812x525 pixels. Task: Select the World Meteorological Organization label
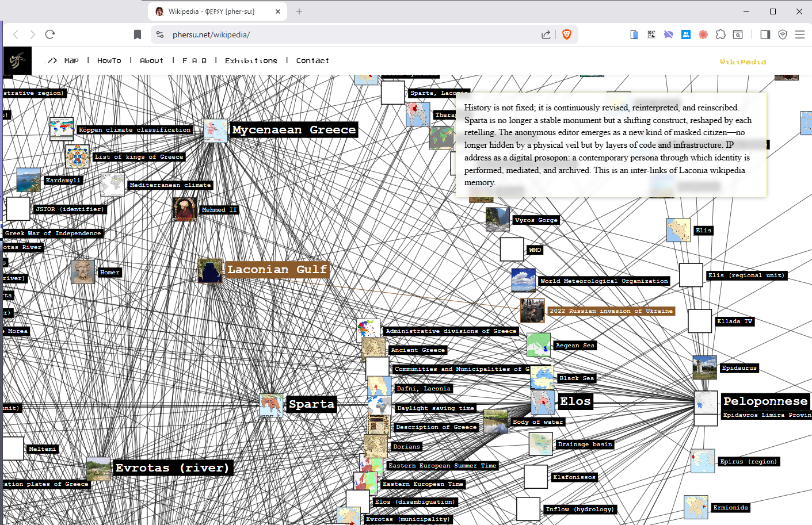point(604,281)
